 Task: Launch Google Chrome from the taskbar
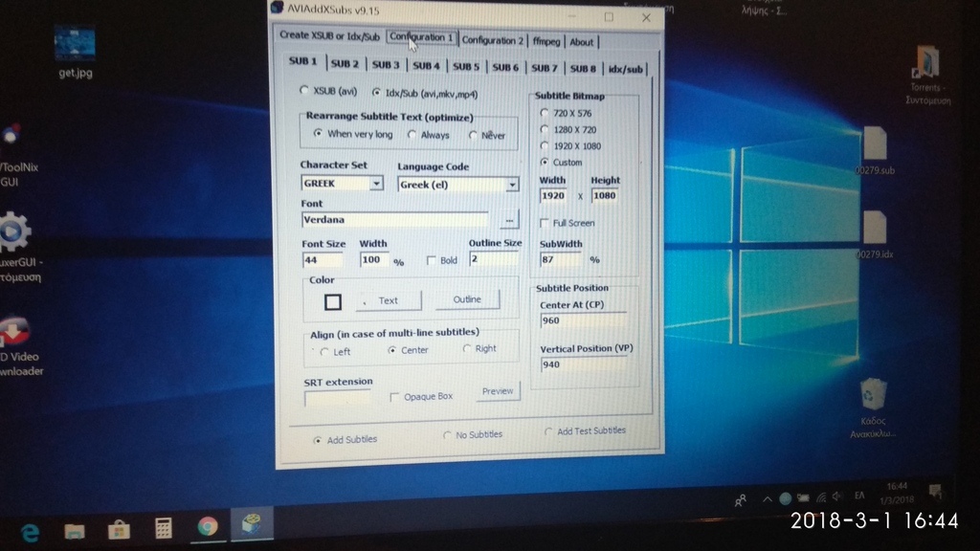click(x=207, y=526)
